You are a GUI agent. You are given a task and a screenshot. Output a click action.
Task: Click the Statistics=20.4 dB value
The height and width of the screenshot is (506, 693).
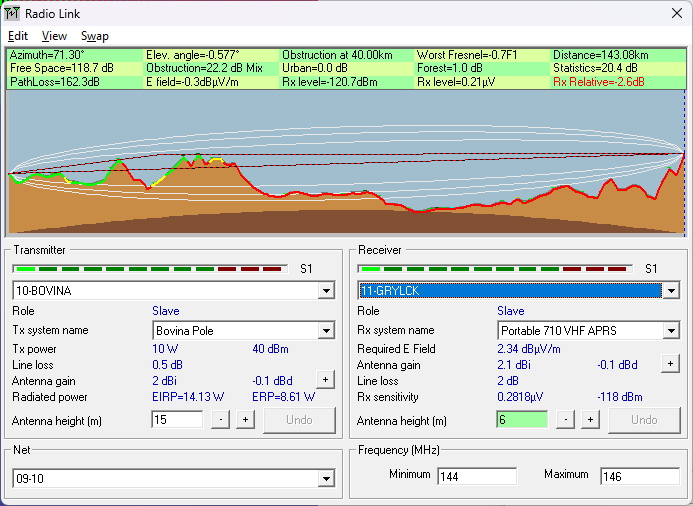595,68
